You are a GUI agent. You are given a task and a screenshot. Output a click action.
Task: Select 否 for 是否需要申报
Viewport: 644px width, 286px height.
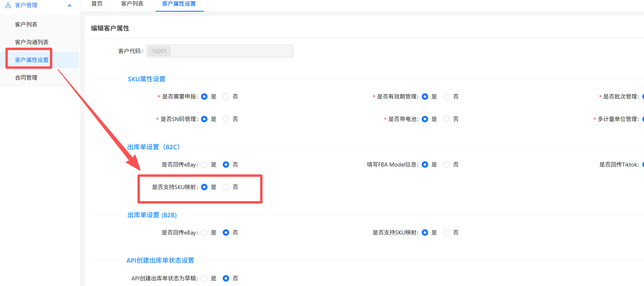226,97
